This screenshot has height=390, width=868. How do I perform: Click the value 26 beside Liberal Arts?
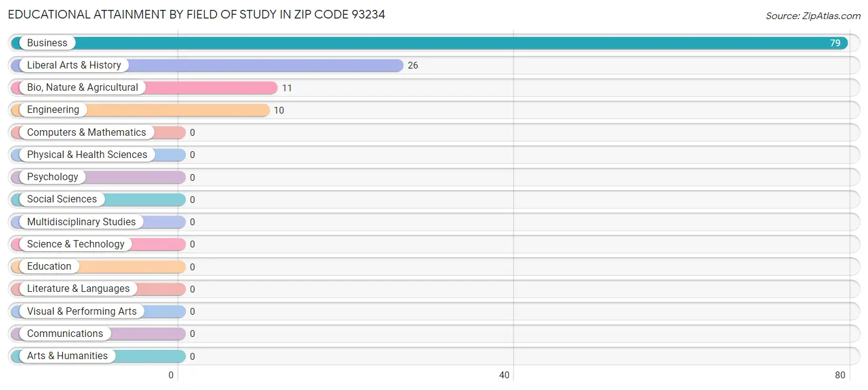pos(413,65)
